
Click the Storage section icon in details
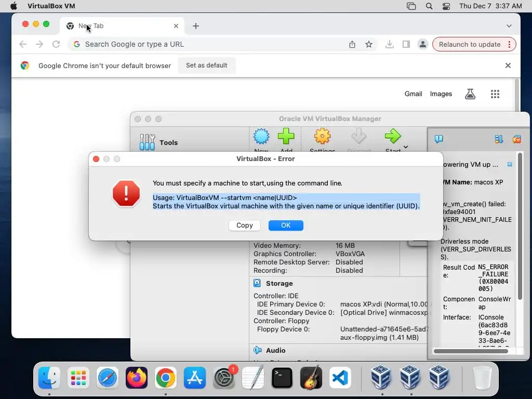257,283
